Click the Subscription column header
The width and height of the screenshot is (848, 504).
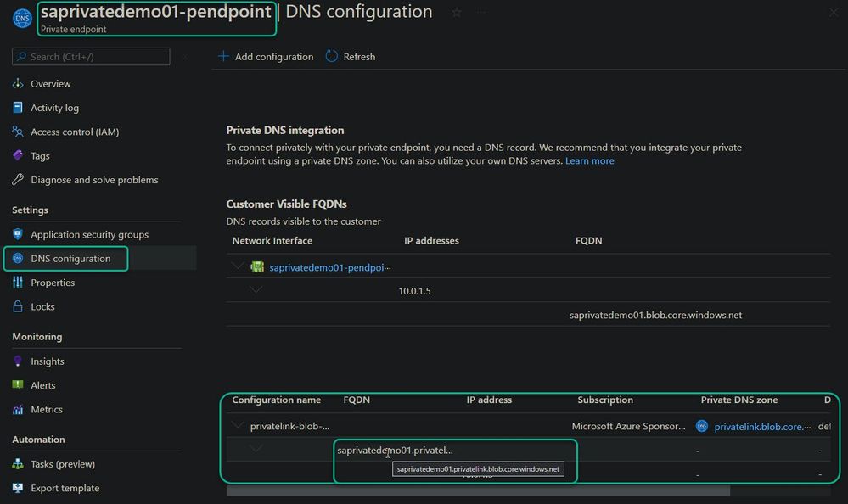[x=605, y=400]
